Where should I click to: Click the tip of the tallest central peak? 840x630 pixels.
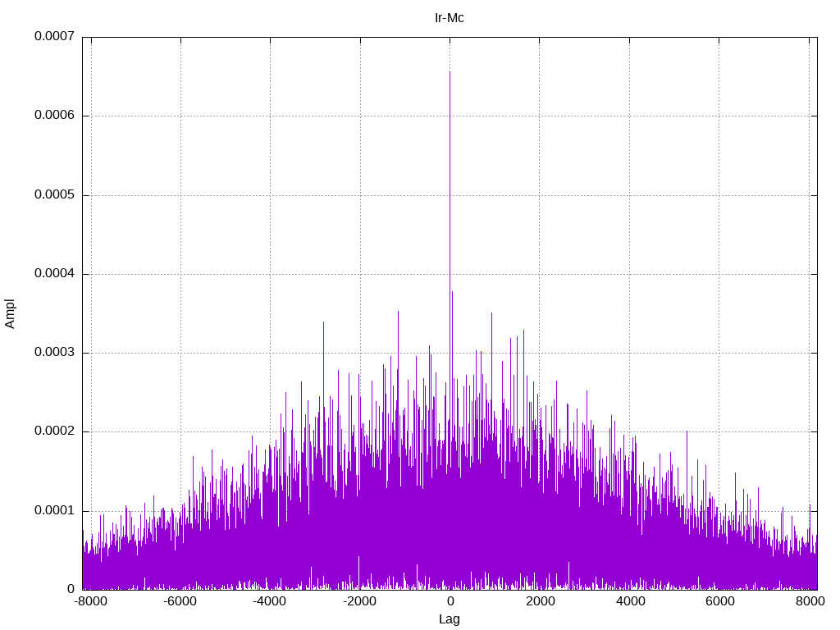click(450, 72)
